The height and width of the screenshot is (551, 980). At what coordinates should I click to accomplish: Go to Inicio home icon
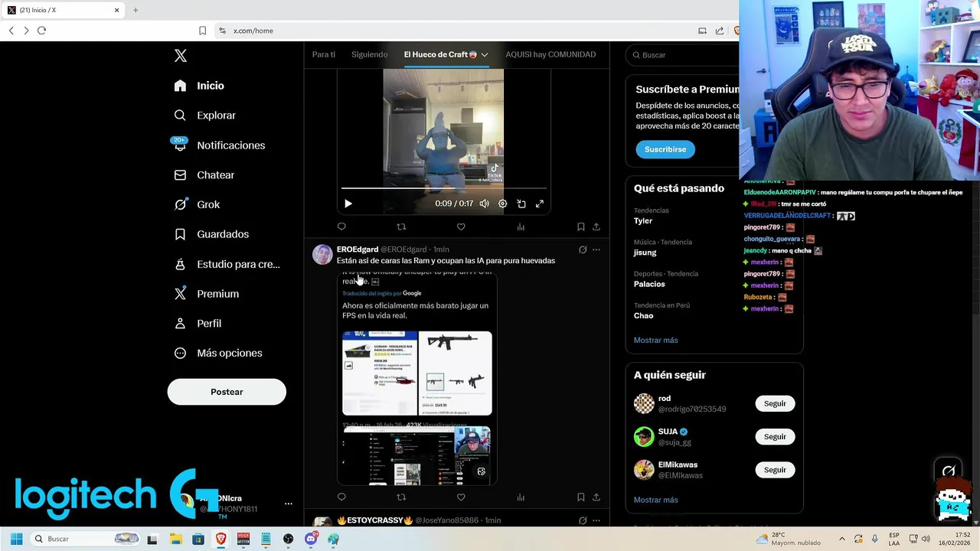(180, 86)
